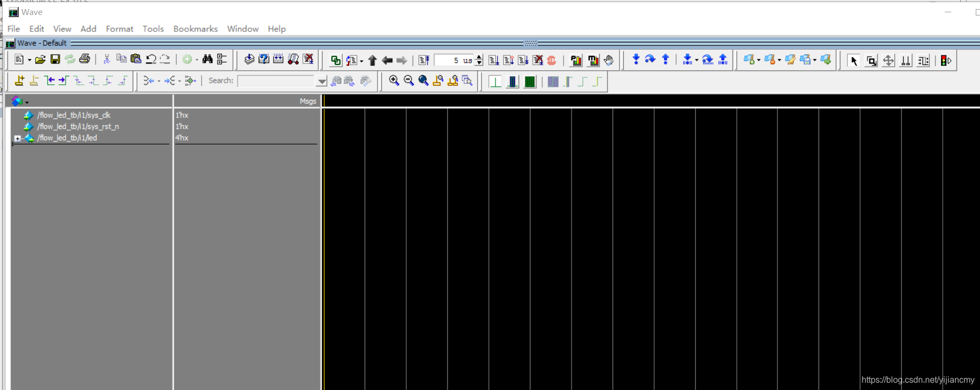
Task: Save waveform with the floppy disk icon
Action: tap(55, 60)
